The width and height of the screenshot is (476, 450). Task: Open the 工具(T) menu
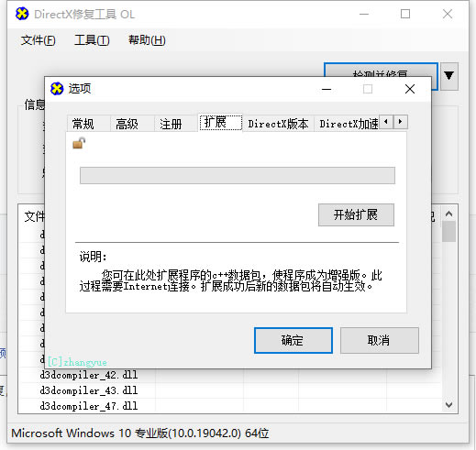tap(92, 40)
